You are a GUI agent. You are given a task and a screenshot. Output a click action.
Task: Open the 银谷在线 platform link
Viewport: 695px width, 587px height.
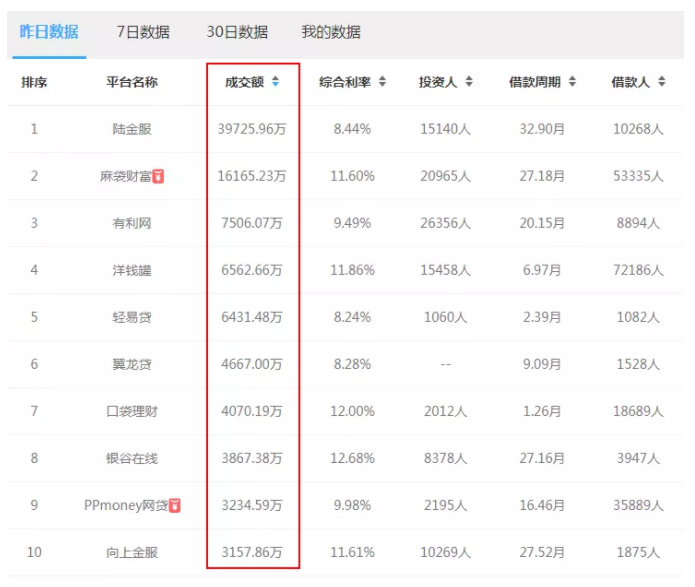(x=132, y=458)
